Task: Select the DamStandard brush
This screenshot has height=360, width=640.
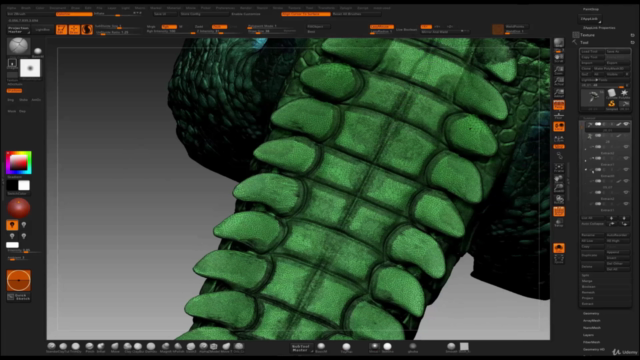Action: (x=151, y=347)
